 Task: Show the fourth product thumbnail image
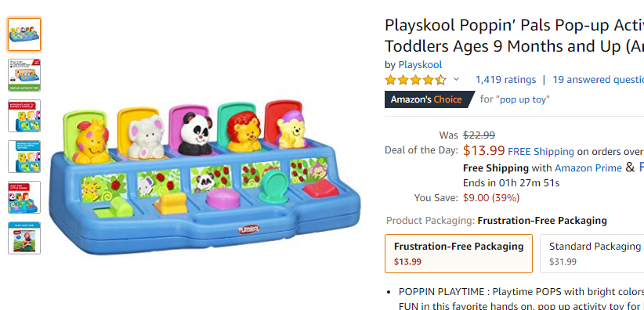click(x=24, y=157)
